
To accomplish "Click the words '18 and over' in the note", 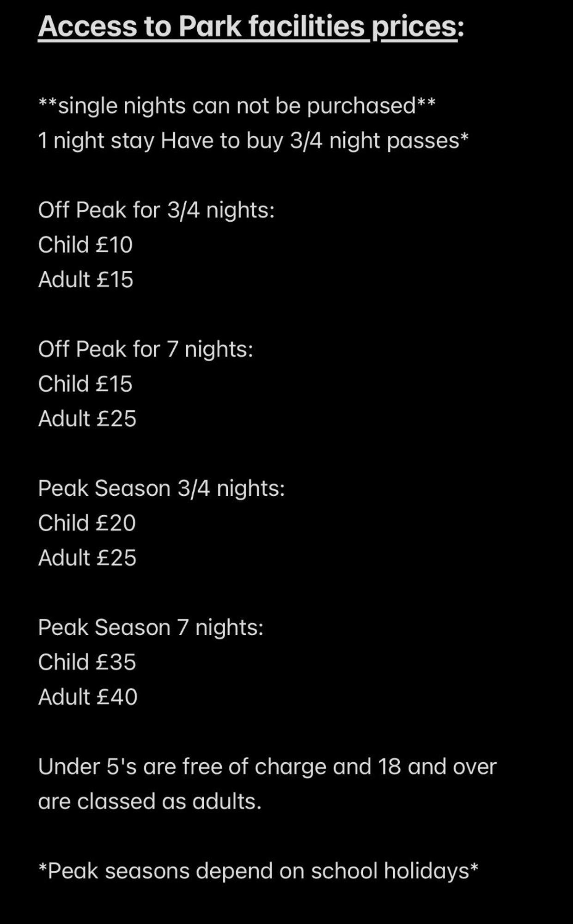I will (437, 766).
